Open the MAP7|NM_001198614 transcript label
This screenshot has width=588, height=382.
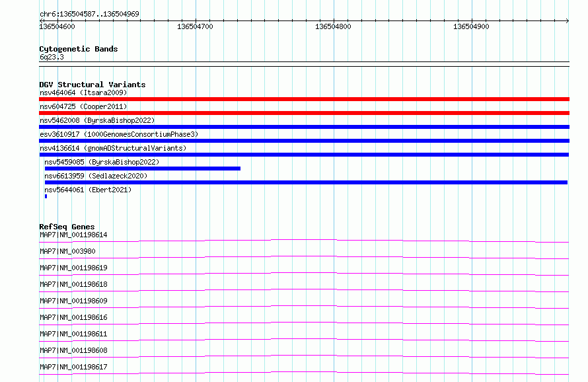(x=73, y=235)
